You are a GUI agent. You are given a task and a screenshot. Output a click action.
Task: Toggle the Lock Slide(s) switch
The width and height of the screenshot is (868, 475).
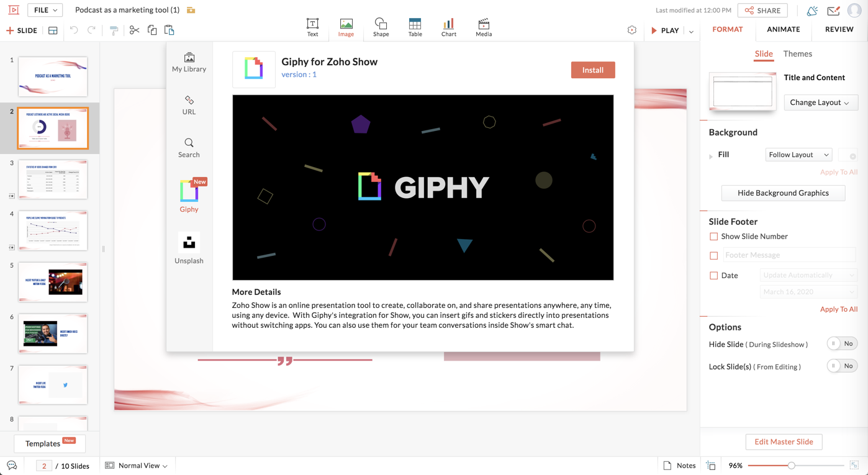point(842,366)
